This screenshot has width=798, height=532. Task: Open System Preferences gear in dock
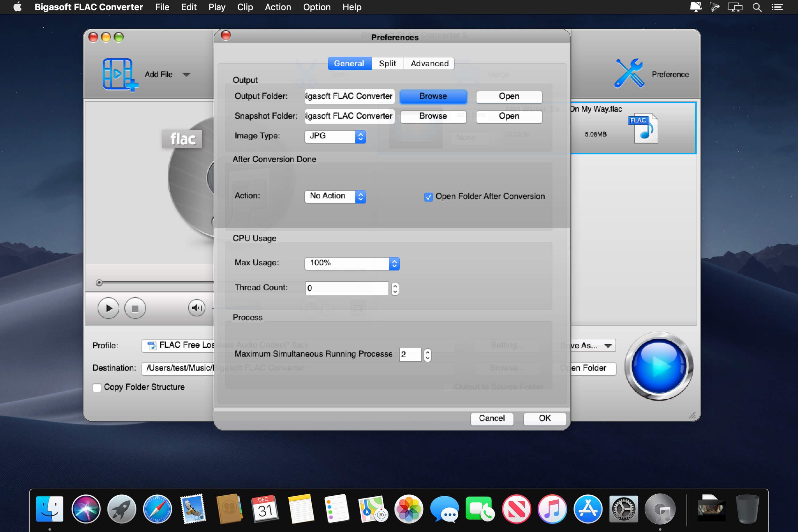(x=624, y=509)
